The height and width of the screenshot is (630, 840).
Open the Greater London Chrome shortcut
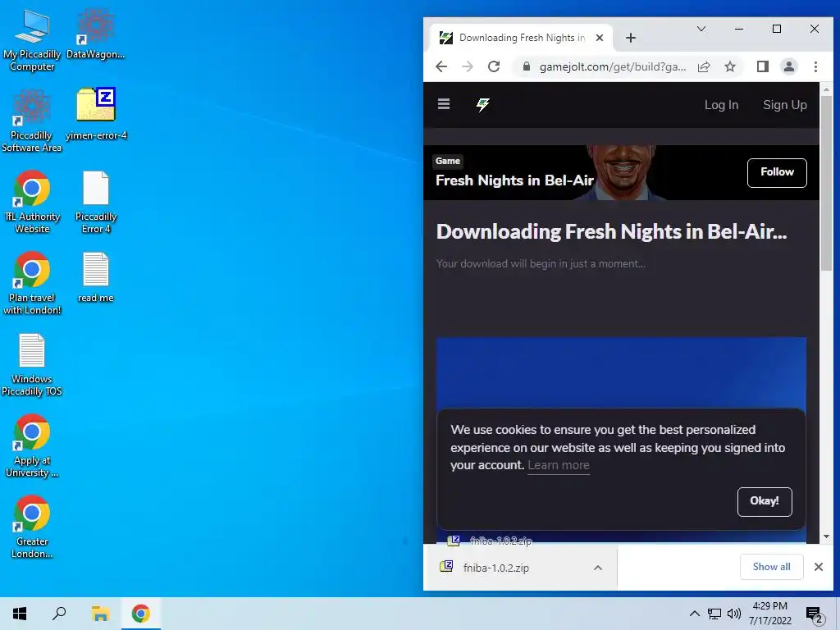(32, 527)
